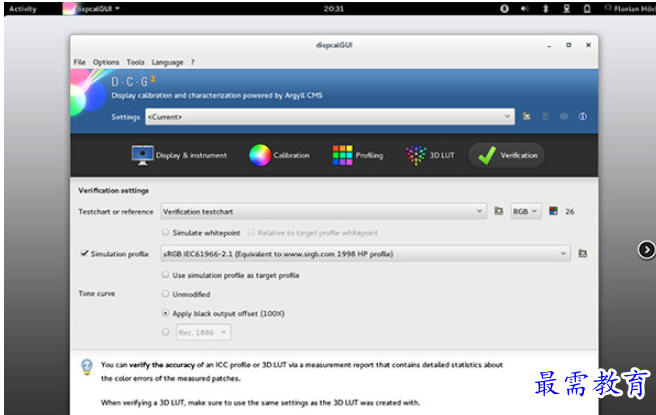Uncheck the Simulation profile checkbox
This screenshot has height=415, width=656.
[x=85, y=254]
